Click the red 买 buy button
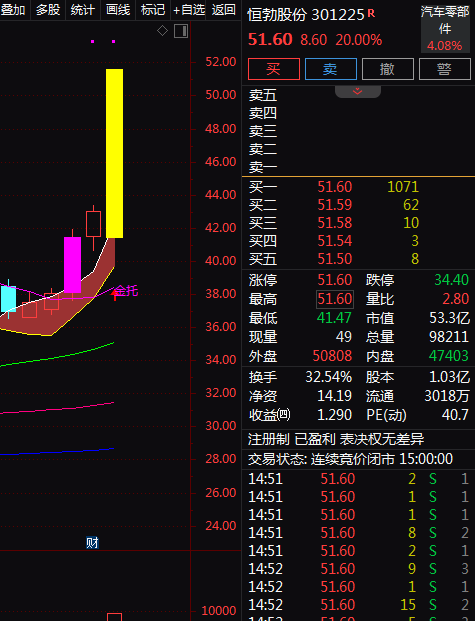This screenshot has width=475, height=621. tap(274, 69)
